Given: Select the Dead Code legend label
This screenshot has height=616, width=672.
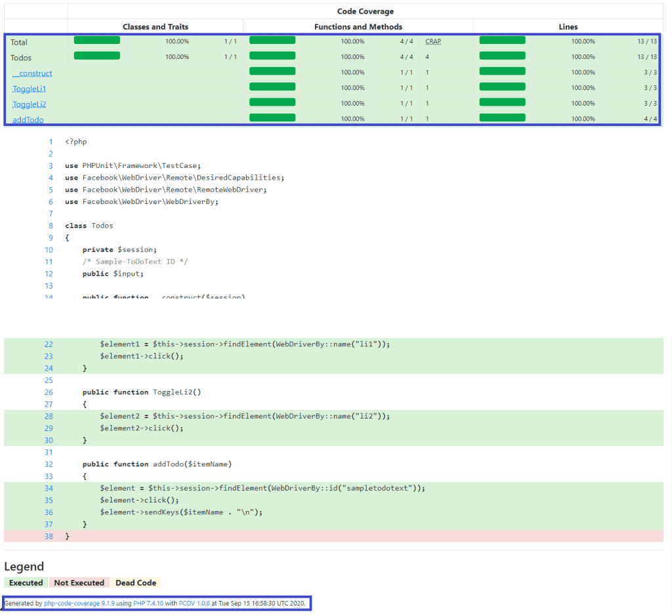Looking at the screenshot, I should pyautogui.click(x=136, y=583).
